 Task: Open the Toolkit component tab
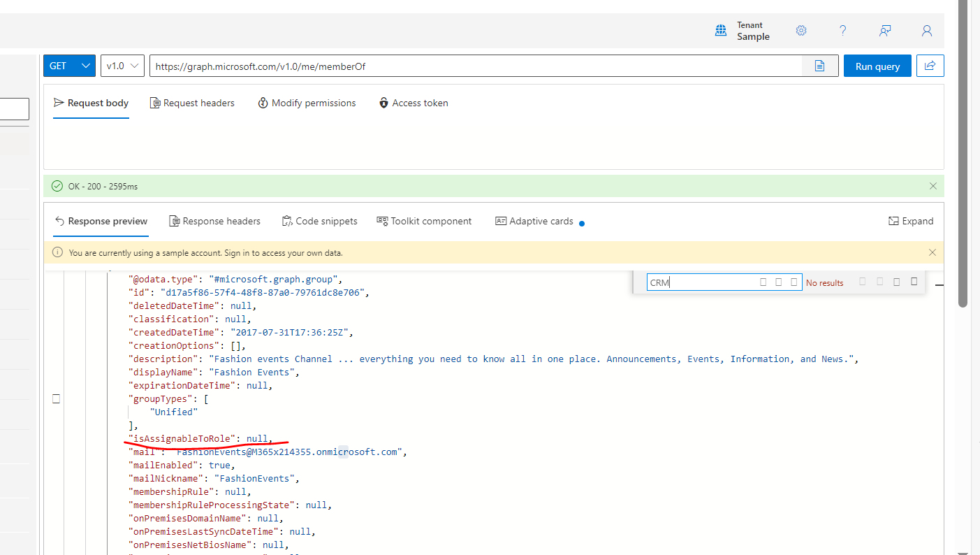click(x=424, y=221)
